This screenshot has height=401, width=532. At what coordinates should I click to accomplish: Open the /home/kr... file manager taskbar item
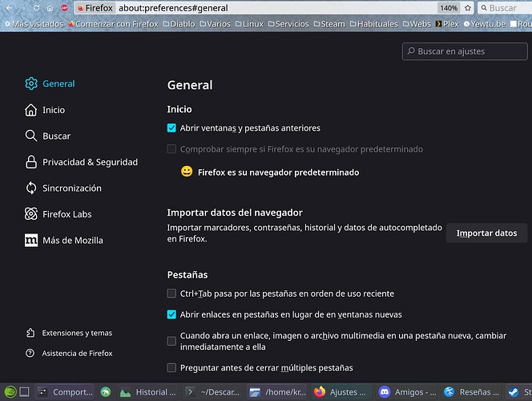pos(277,392)
